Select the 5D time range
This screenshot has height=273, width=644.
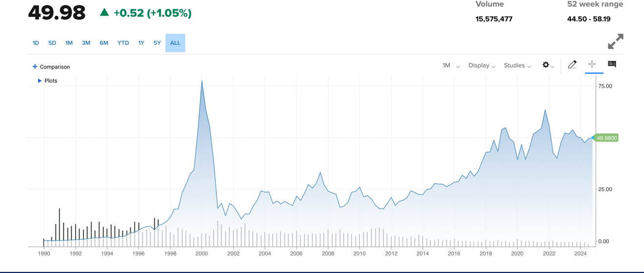coord(52,43)
